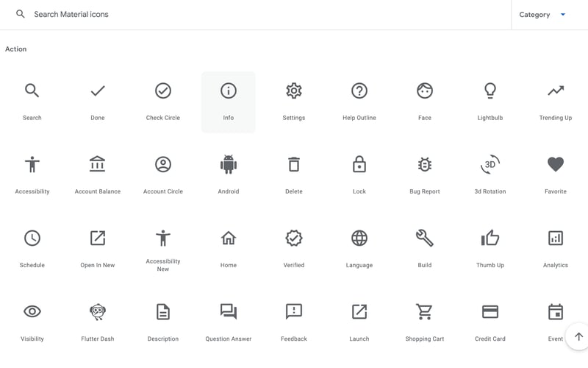The height and width of the screenshot is (368, 588).
Task: Pick the Event calendar icon
Action: coord(556,311)
